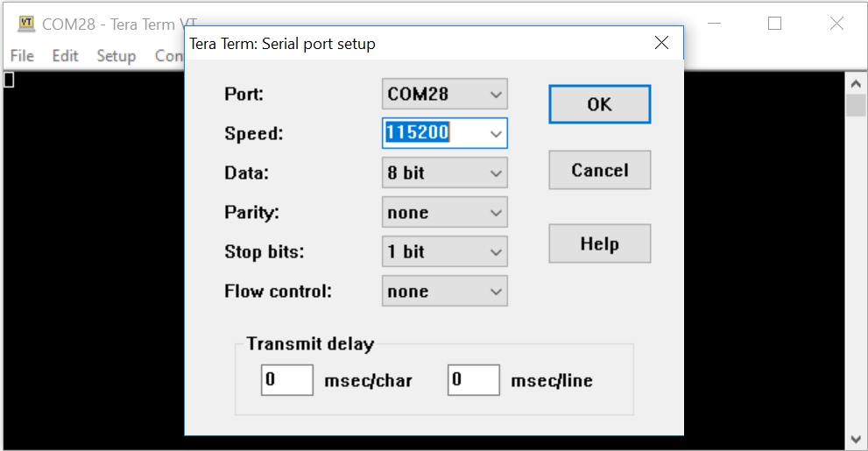Click the msec/line transmit delay field
Image resolution: width=868 pixels, height=451 pixels.
coord(473,380)
